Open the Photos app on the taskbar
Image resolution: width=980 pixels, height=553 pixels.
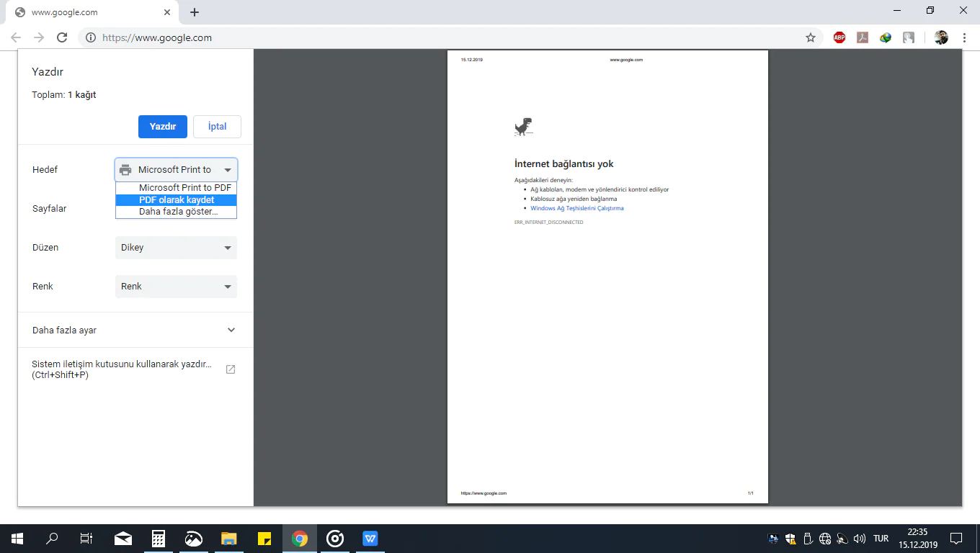point(194,539)
